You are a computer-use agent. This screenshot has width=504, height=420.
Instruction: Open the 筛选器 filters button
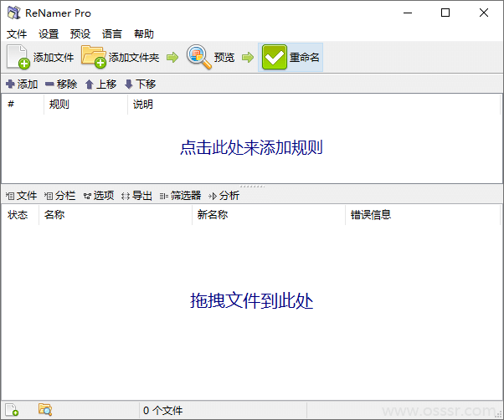click(x=180, y=196)
